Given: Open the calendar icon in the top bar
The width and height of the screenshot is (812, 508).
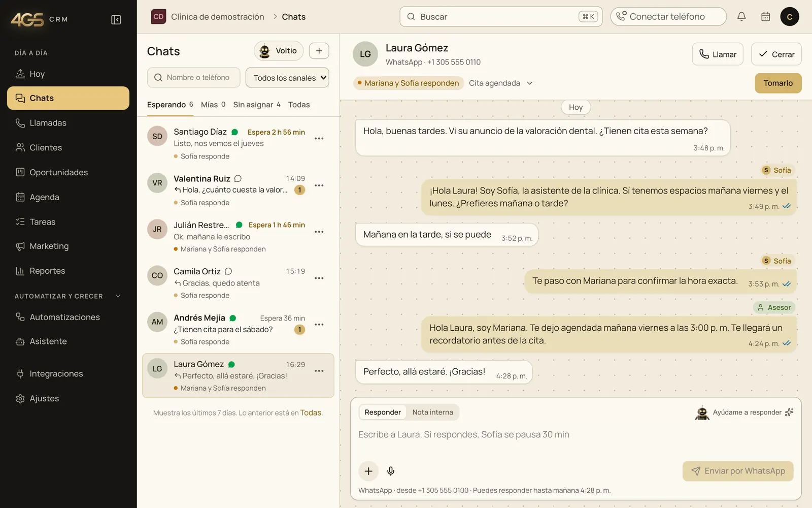Looking at the screenshot, I should click(766, 17).
